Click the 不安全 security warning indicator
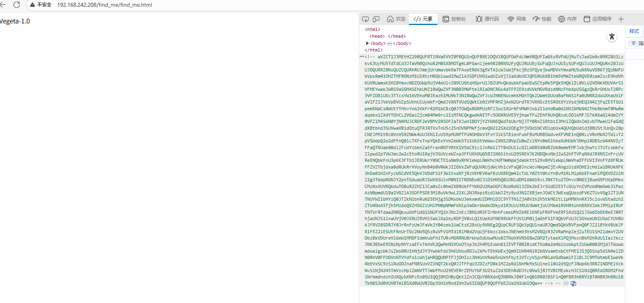Image resolution: width=644 pixels, height=303 pixels. click(41, 5)
